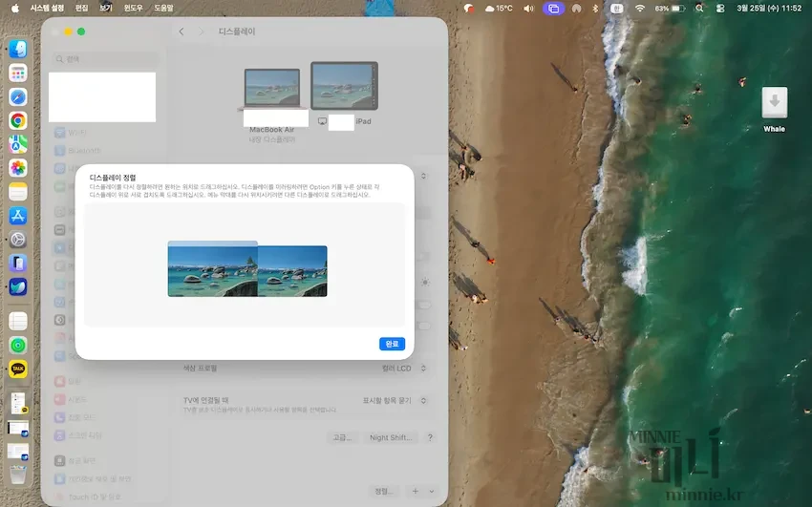Click the search field in the Settings sidebar
The height and width of the screenshot is (507, 812).
point(105,59)
